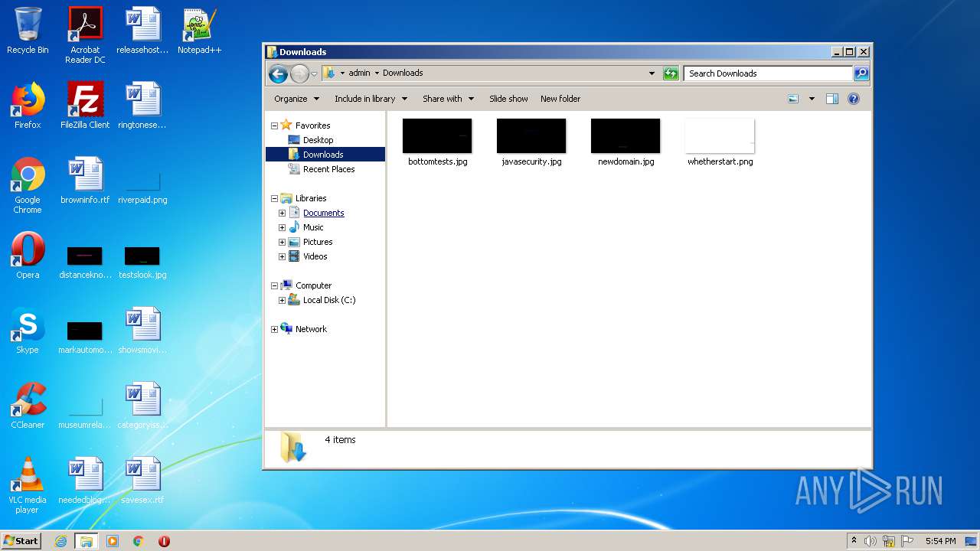Launch Google Chrome desktop shortcut

pos(28,185)
